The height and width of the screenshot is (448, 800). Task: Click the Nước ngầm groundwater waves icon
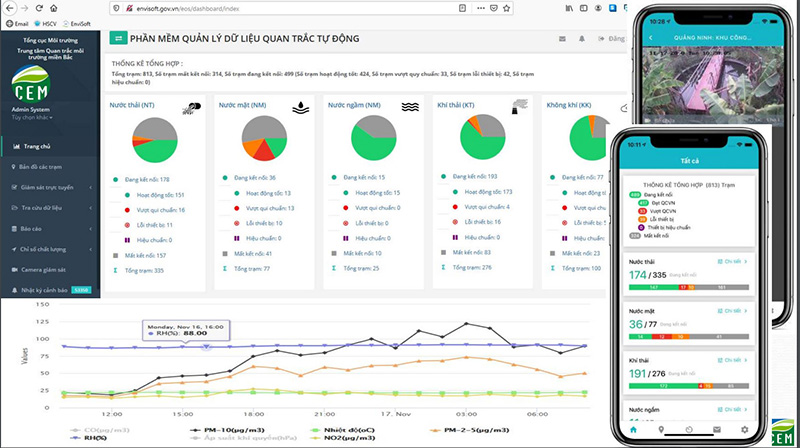409,106
